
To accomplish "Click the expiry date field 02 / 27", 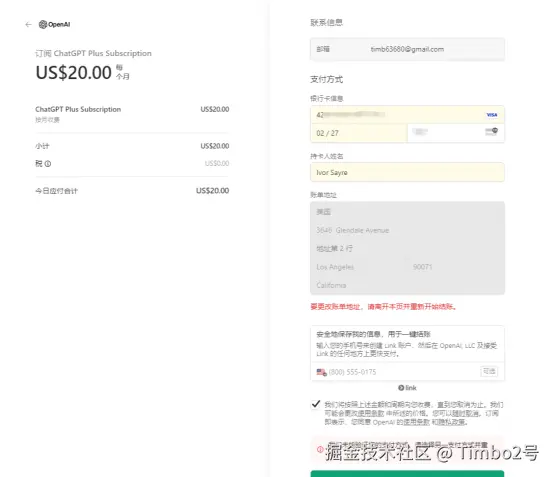I will point(359,133).
